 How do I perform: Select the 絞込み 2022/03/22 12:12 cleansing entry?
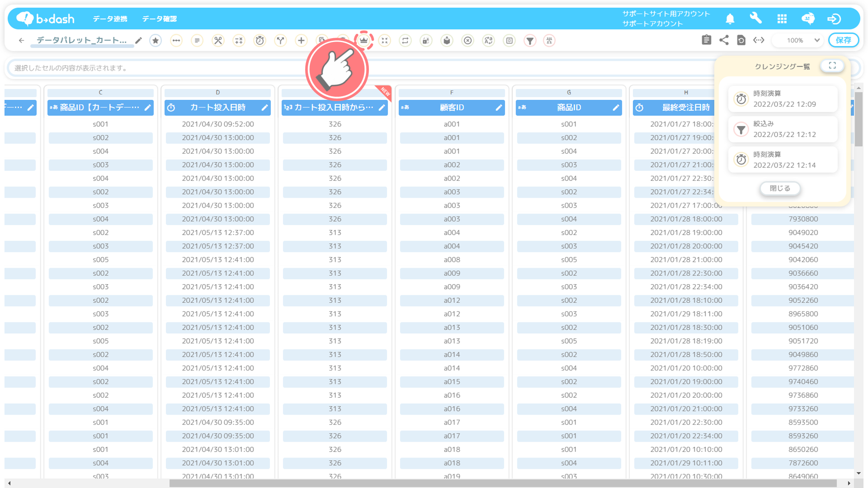783,129
